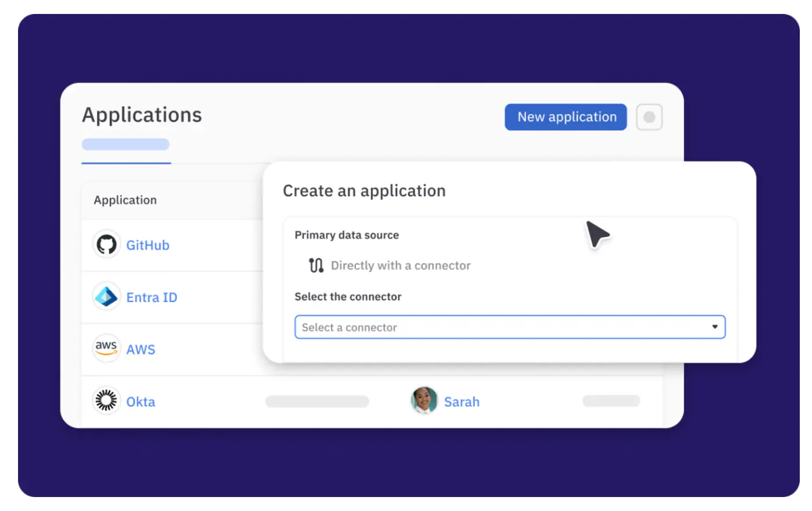Open the 'Select a connector' combo box

(x=500, y=327)
